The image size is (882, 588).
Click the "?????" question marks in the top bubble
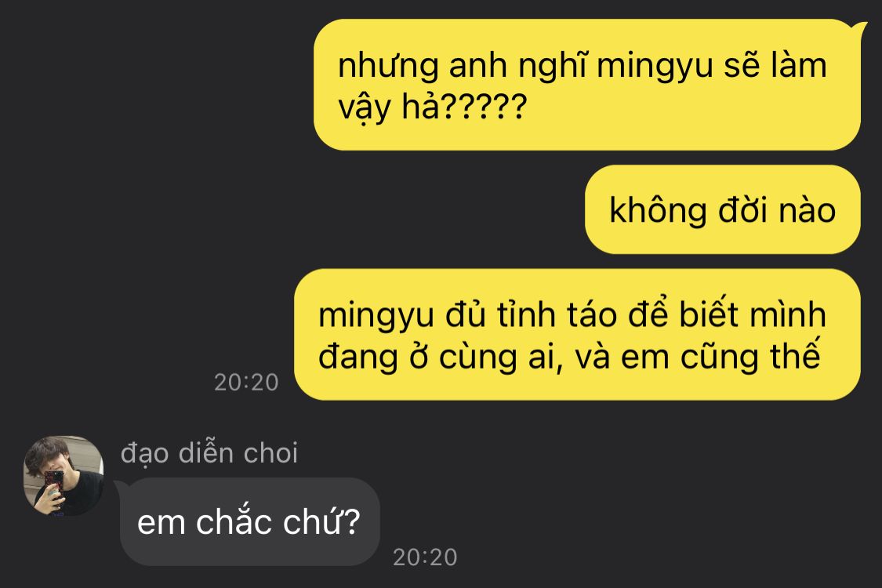point(483,107)
